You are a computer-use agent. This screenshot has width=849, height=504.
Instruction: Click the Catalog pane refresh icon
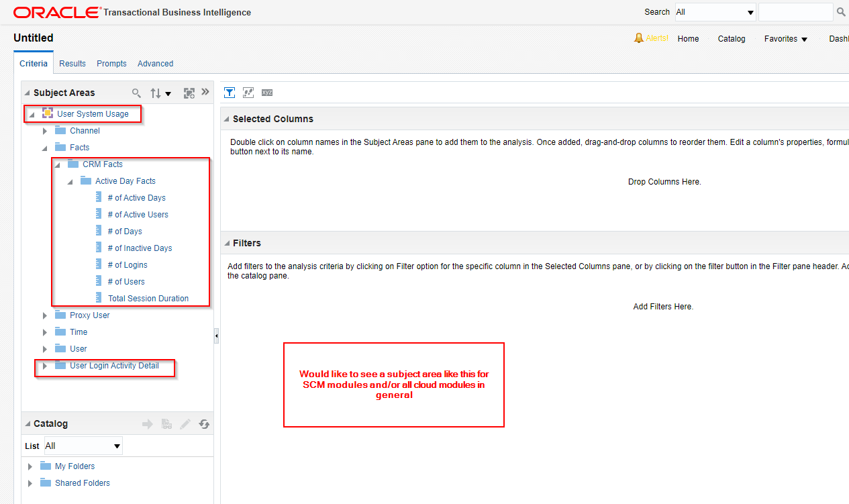(205, 424)
